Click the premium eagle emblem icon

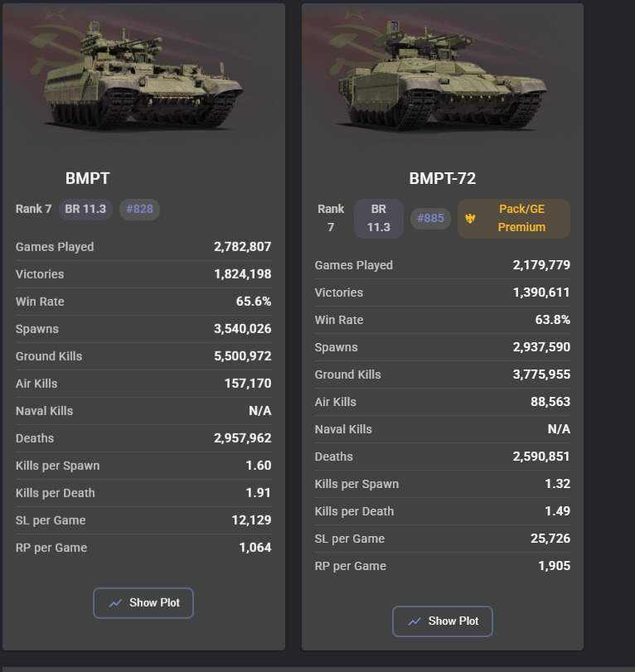coord(471,219)
